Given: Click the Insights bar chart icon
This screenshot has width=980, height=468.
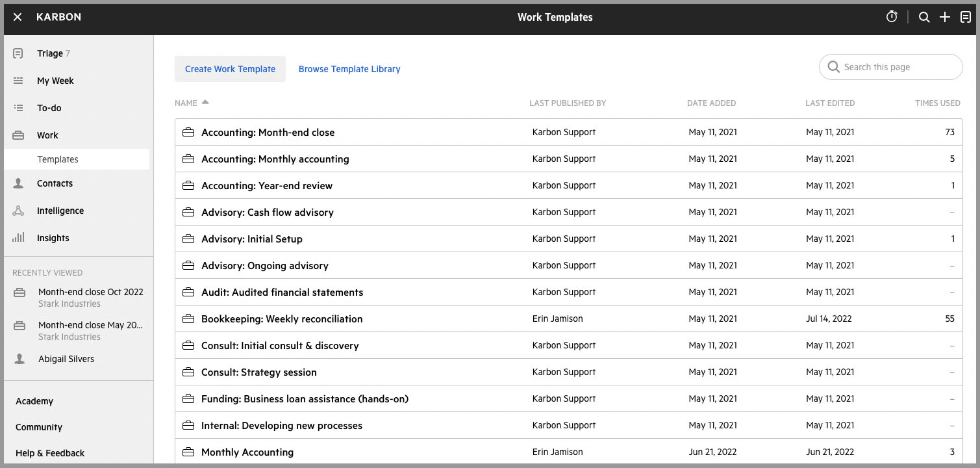Looking at the screenshot, I should [x=18, y=238].
